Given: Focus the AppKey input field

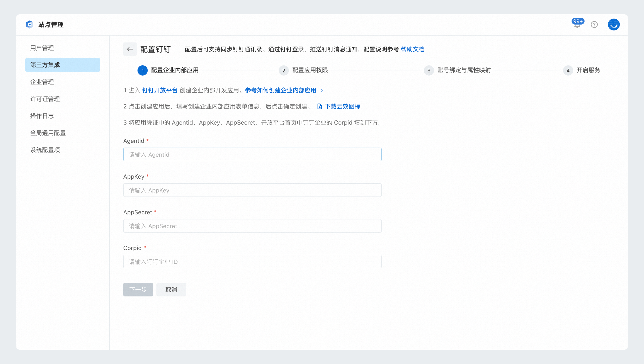Looking at the screenshot, I should (252, 190).
